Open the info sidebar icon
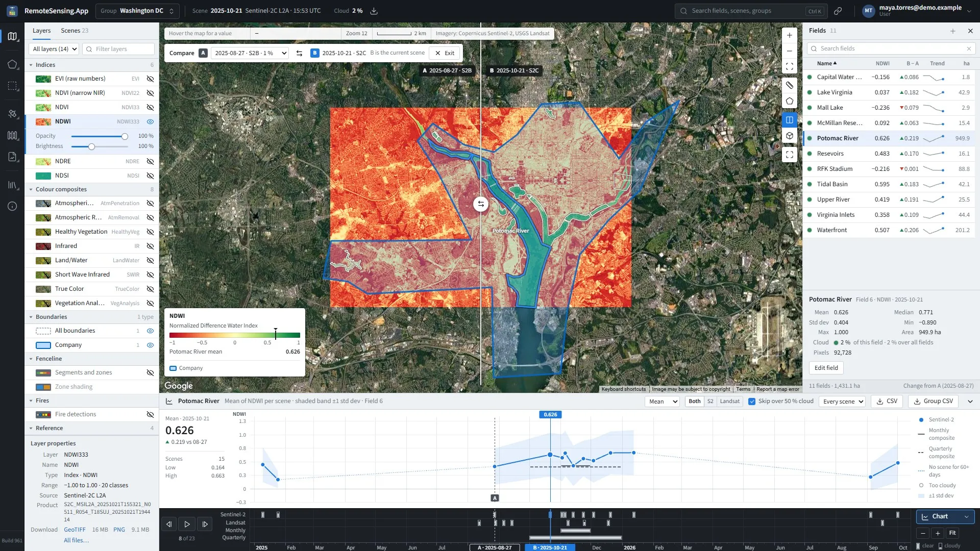 [12, 206]
